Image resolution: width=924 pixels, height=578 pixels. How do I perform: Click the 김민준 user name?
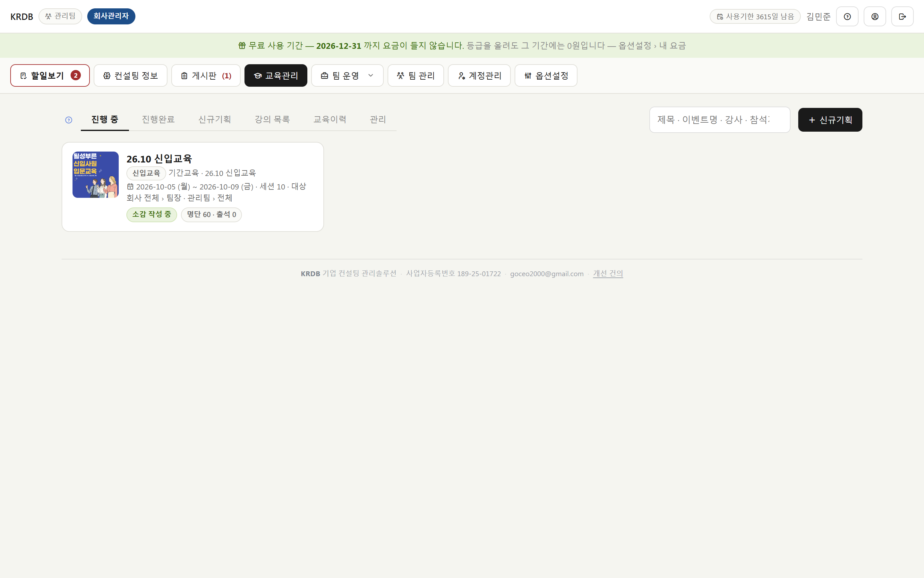[x=818, y=16]
